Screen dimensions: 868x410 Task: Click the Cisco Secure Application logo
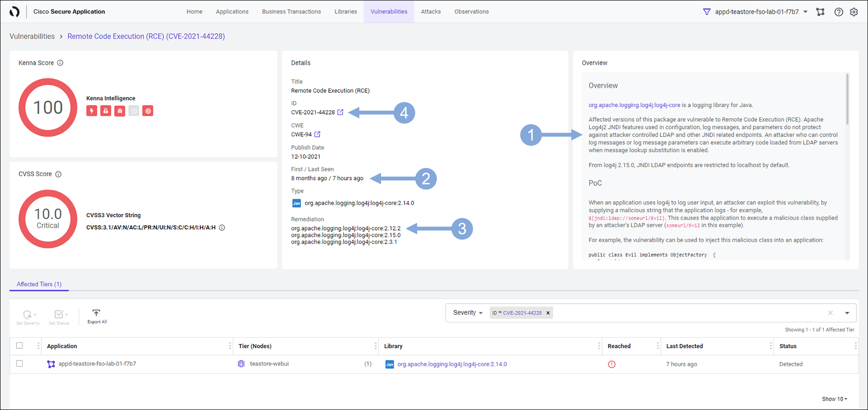(14, 12)
